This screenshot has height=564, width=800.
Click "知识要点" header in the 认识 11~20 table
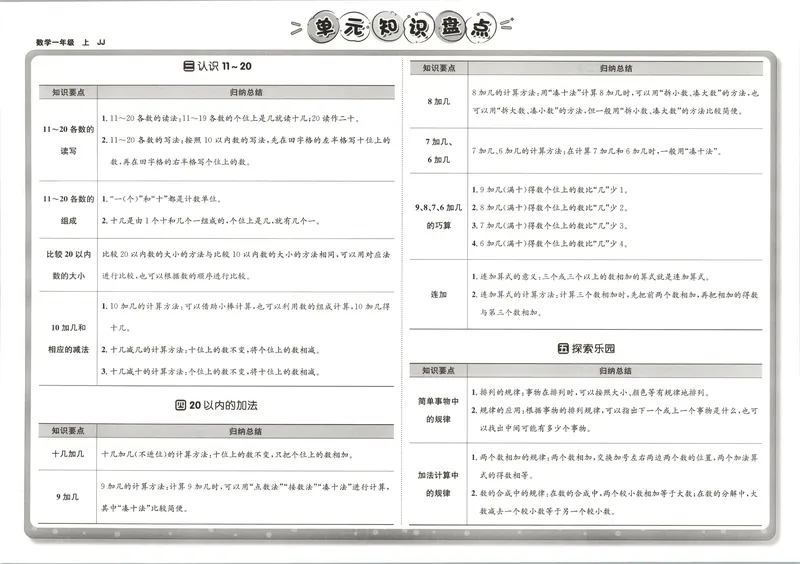(x=68, y=92)
